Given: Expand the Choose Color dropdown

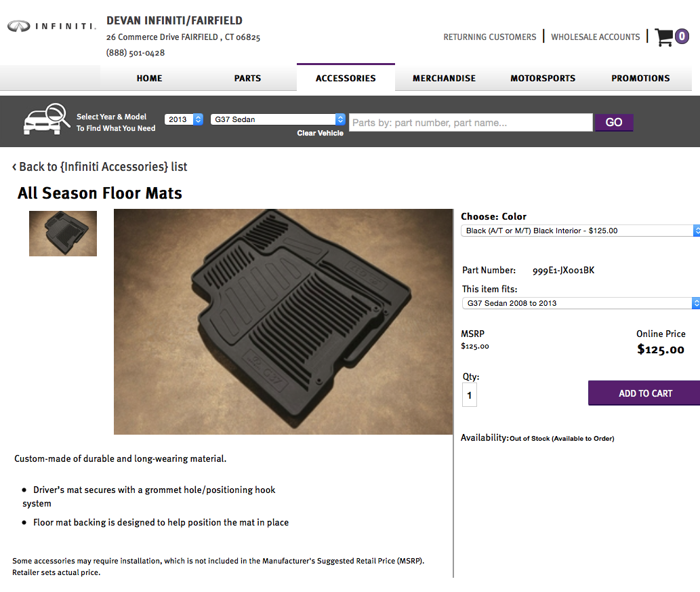Looking at the screenshot, I should 580,231.
